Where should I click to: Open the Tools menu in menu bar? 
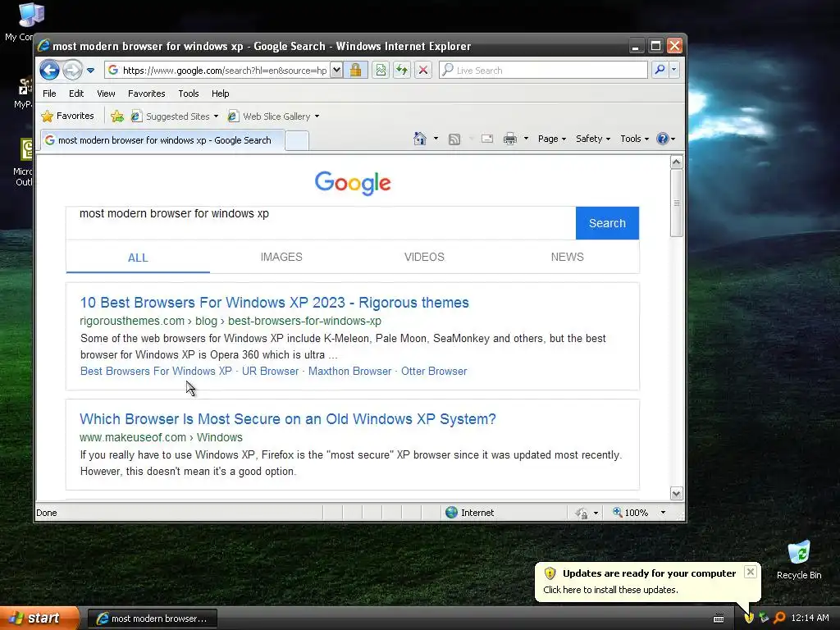tap(189, 94)
